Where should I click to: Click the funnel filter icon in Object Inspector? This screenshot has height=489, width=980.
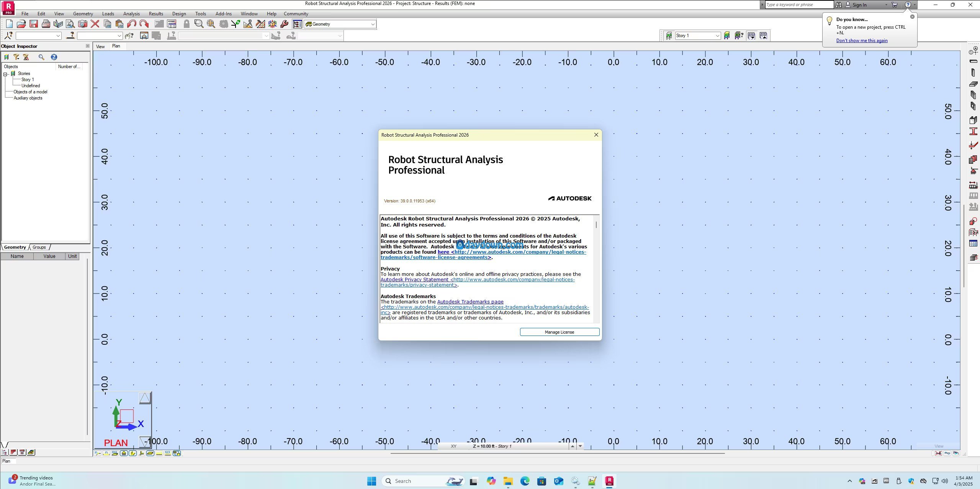coord(16,57)
